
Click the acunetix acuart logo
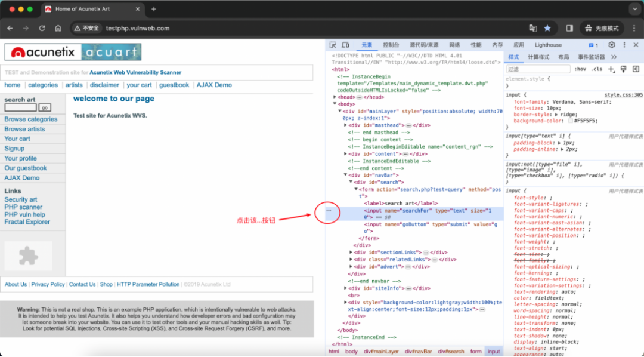point(73,52)
